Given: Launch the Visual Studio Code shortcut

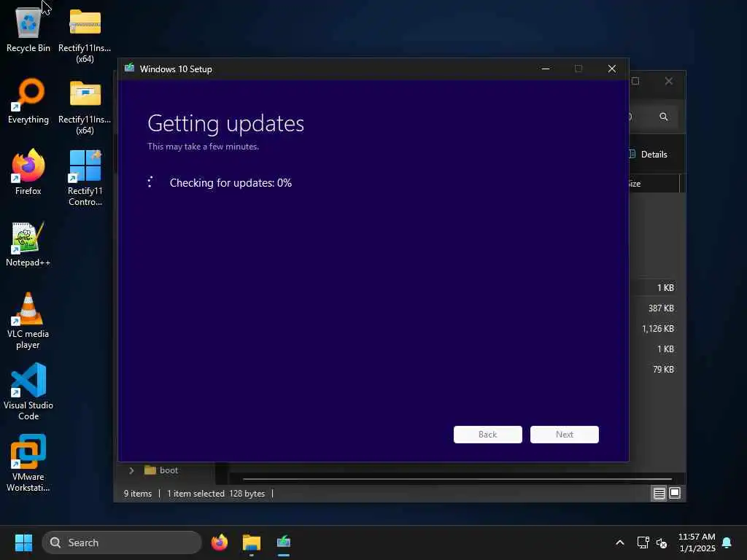Looking at the screenshot, I should pyautogui.click(x=28, y=392).
